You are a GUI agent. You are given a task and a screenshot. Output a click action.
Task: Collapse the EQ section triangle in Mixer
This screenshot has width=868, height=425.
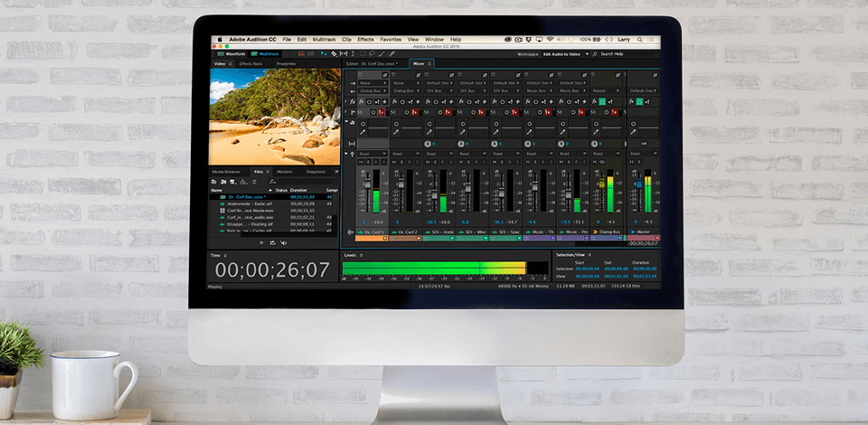click(346, 121)
